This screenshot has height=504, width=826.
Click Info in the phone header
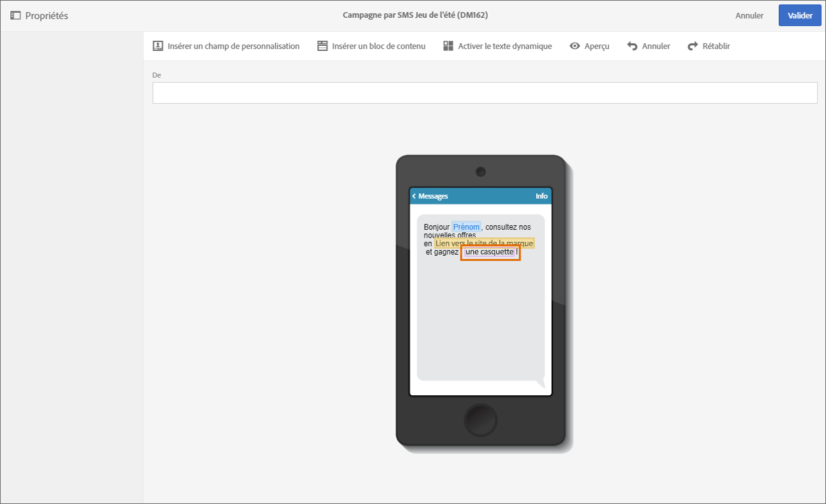(541, 196)
